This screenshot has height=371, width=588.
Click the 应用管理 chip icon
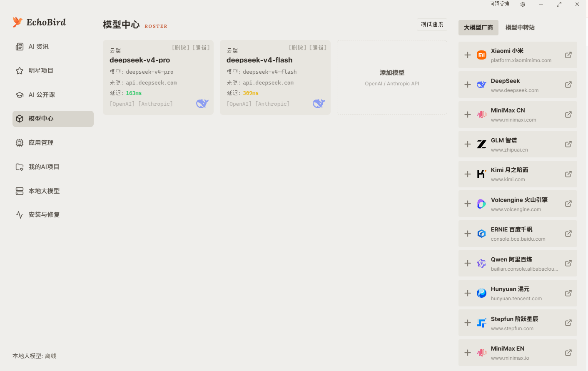(20, 143)
